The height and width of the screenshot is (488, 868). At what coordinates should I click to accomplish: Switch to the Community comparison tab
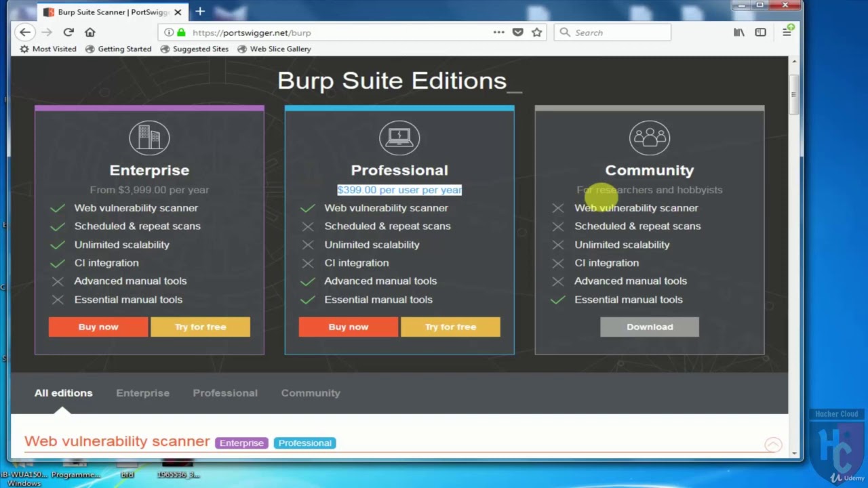pos(311,393)
